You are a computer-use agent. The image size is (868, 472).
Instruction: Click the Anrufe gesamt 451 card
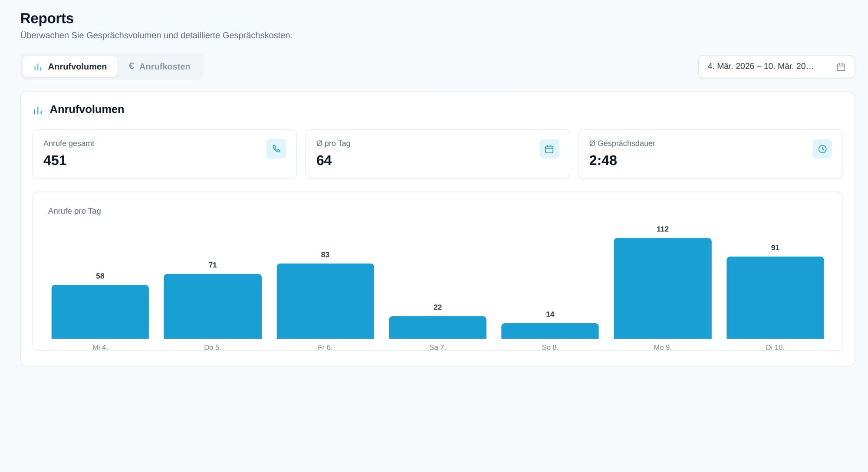click(164, 154)
